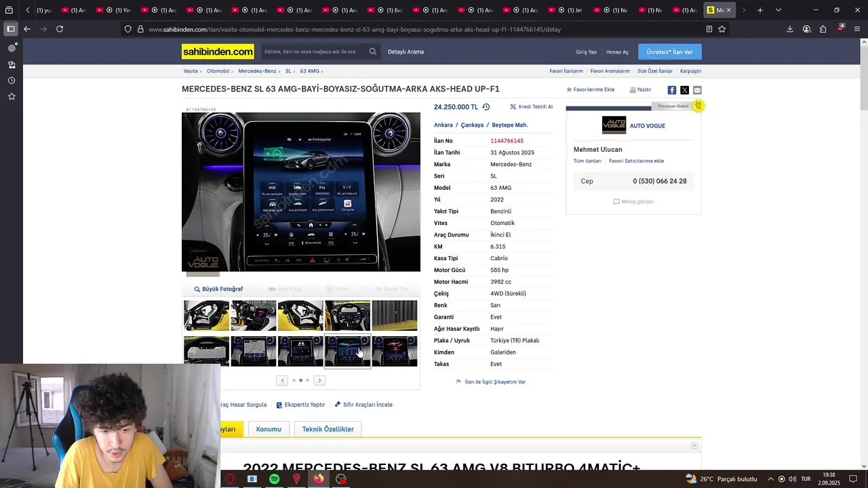Open the sidebar toggle icon in Firefox
The height and width of the screenshot is (488, 868).
pos(11,29)
